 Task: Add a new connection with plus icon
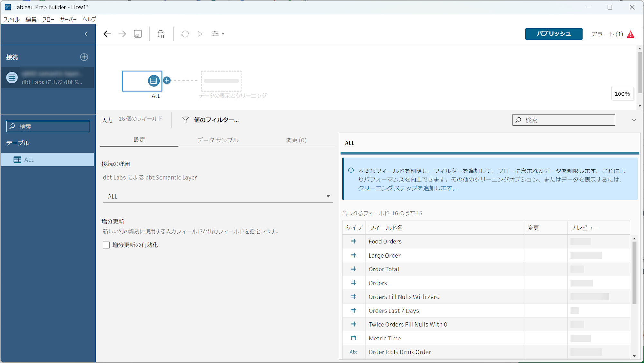point(84,57)
